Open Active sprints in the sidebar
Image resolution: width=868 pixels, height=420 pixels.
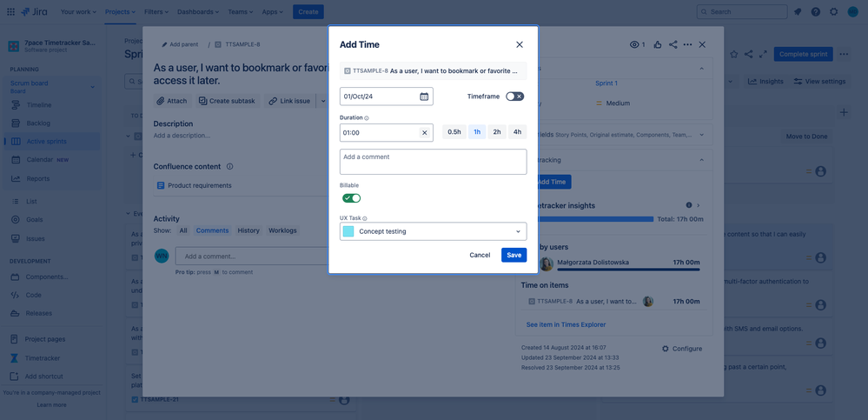[53, 141]
